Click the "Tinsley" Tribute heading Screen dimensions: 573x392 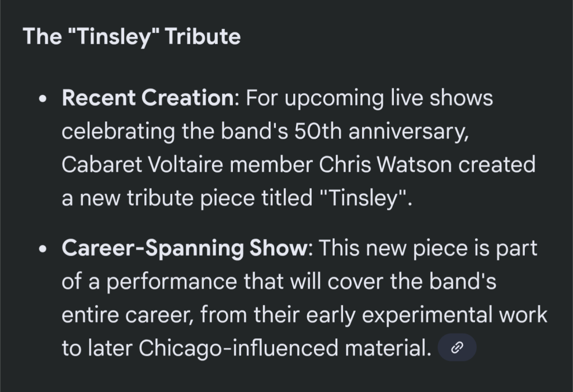pos(132,37)
